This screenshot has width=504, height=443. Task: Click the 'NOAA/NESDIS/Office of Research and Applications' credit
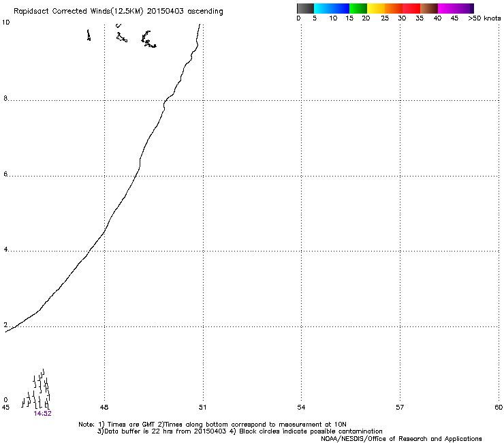[401, 439]
